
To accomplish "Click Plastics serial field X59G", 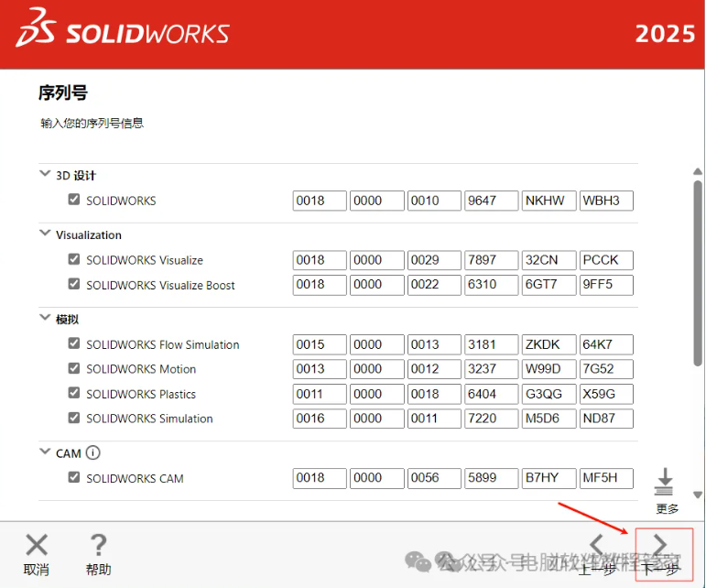I will pyautogui.click(x=606, y=394).
